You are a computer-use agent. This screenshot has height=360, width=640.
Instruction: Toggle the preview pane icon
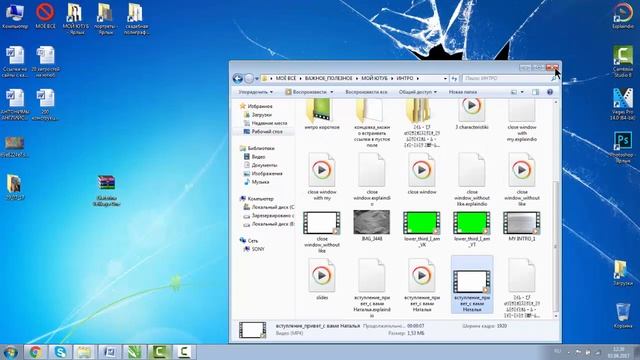pyautogui.click(x=536, y=92)
